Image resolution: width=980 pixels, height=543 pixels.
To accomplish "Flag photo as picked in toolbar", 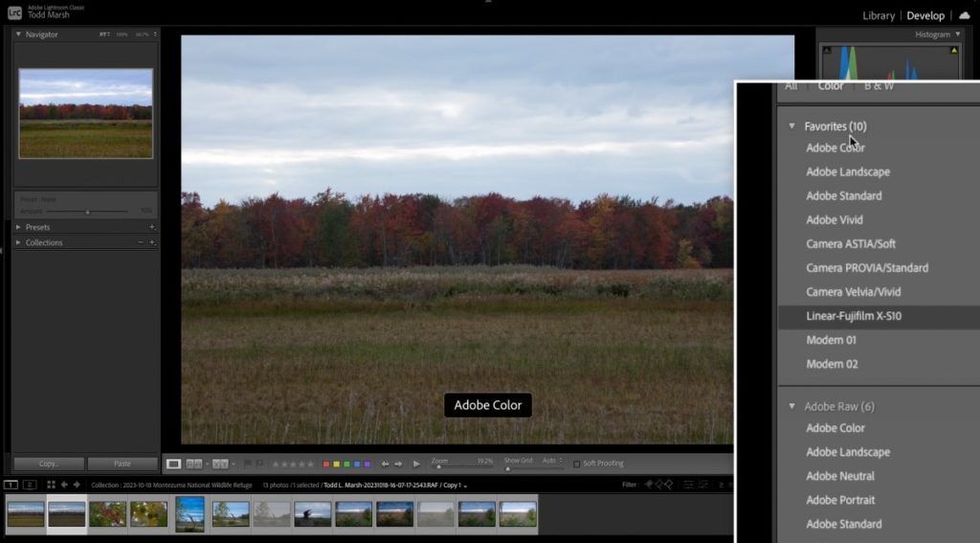I will pos(248,464).
